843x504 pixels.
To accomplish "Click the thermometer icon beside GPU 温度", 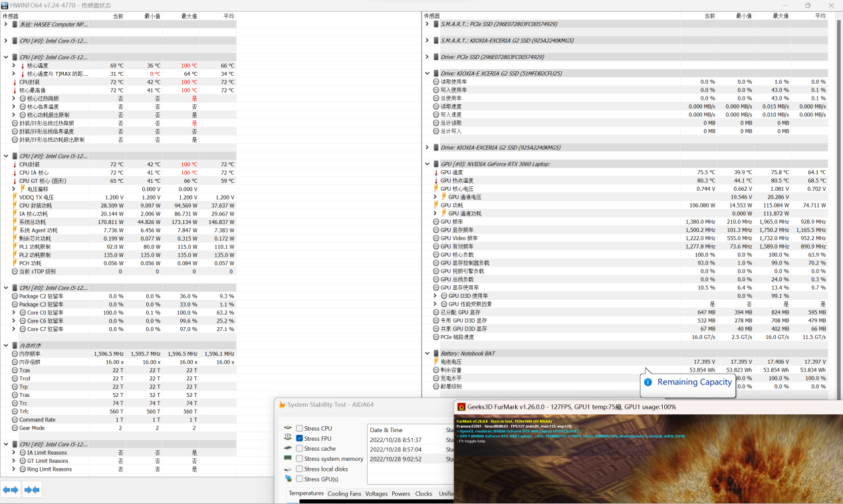I will coord(436,172).
